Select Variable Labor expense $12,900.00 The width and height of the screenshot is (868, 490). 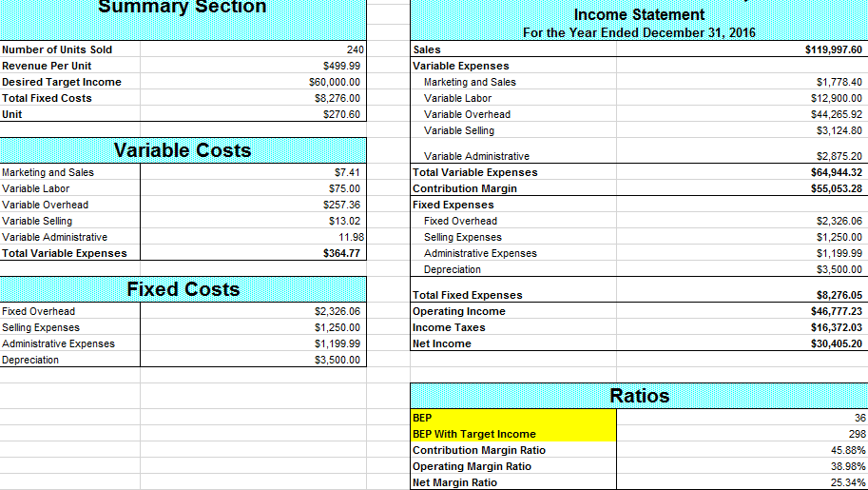[x=837, y=98]
